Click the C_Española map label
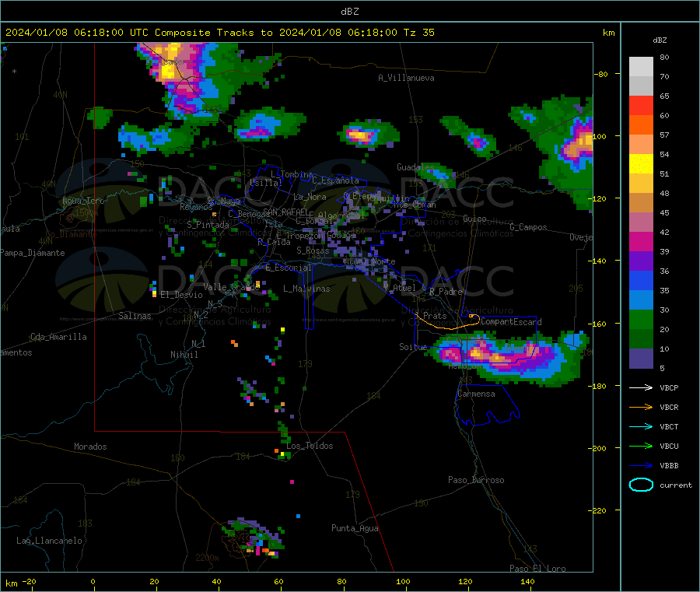This screenshot has height=592, width=700. click(335, 180)
